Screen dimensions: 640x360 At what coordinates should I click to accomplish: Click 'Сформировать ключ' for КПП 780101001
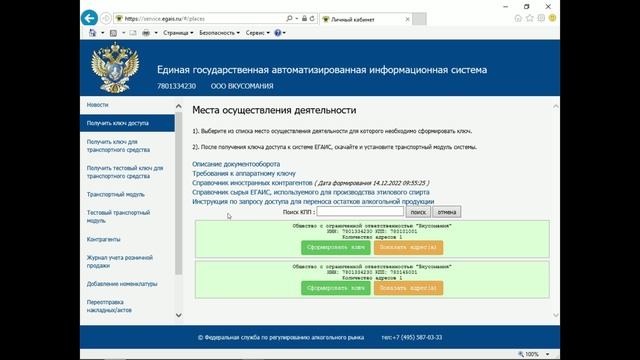coord(336,247)
